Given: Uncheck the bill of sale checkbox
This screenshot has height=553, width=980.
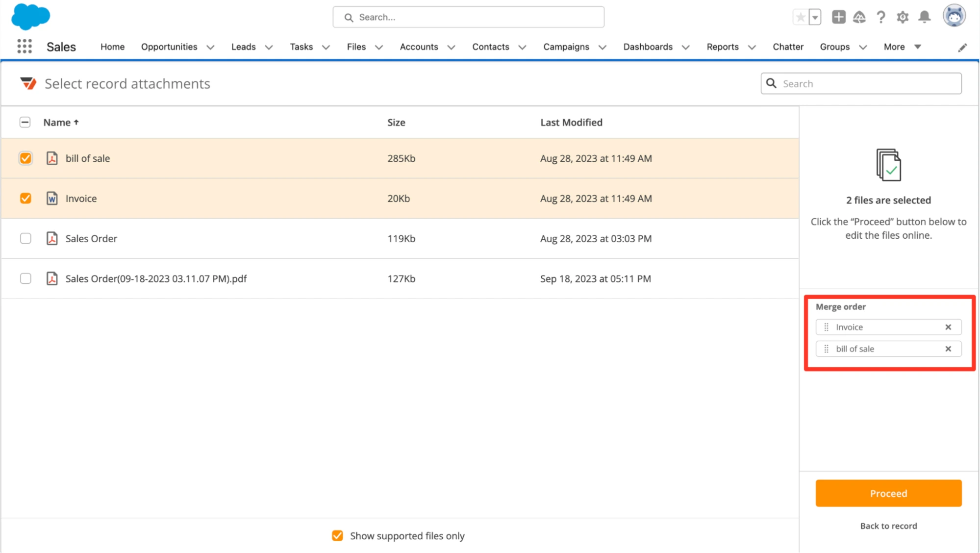Looking at the screenshot, I should pyautogui.click(x=25, y=158).
